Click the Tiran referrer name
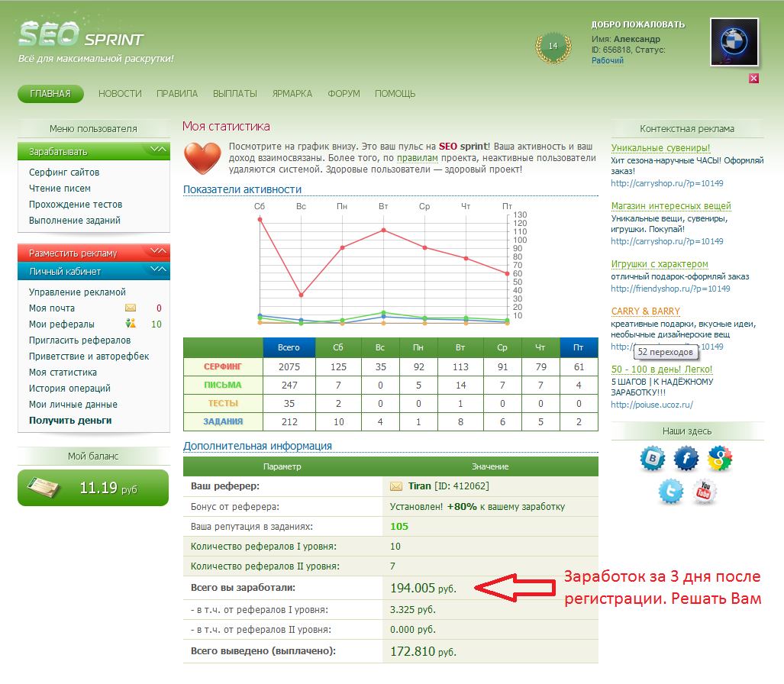The height and width of the screenshot is (684, 784). 420,486
